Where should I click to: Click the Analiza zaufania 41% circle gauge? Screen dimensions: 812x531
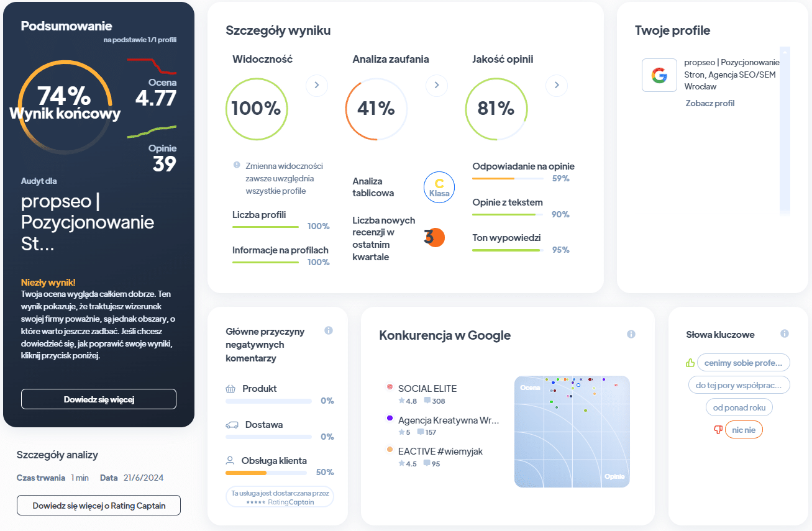(376, 109)
